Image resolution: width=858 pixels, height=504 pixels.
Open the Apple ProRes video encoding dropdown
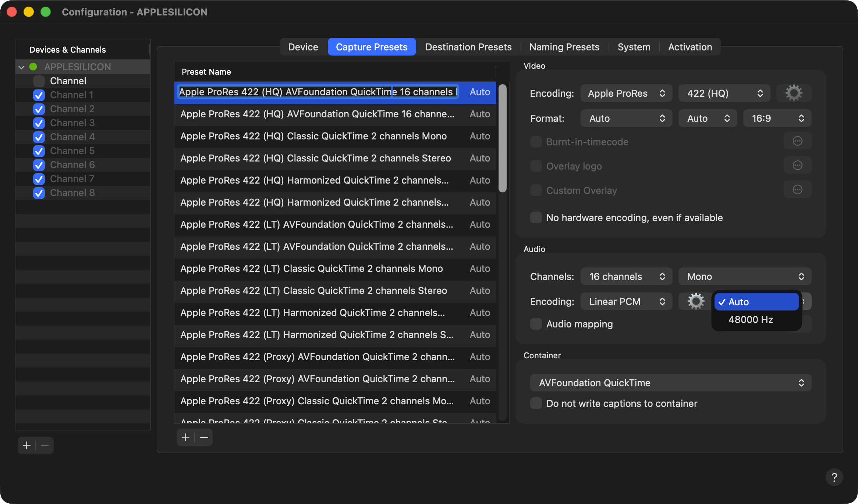[x=626, y=93]
